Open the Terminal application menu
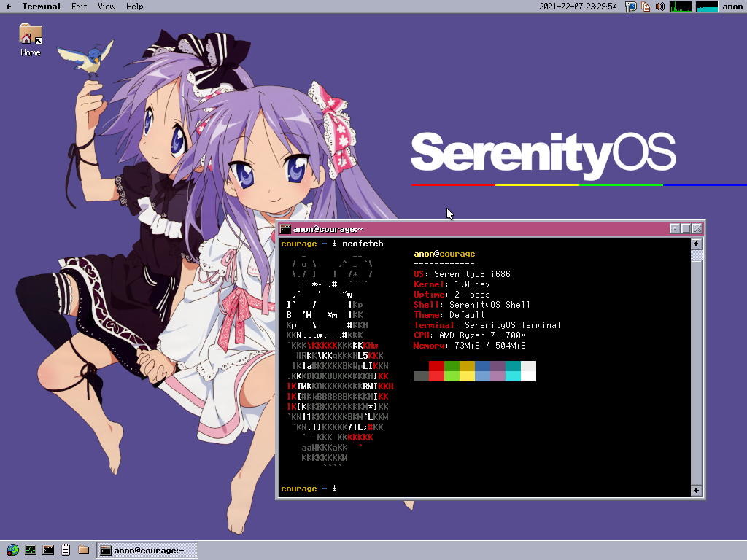 pos(42,6)
